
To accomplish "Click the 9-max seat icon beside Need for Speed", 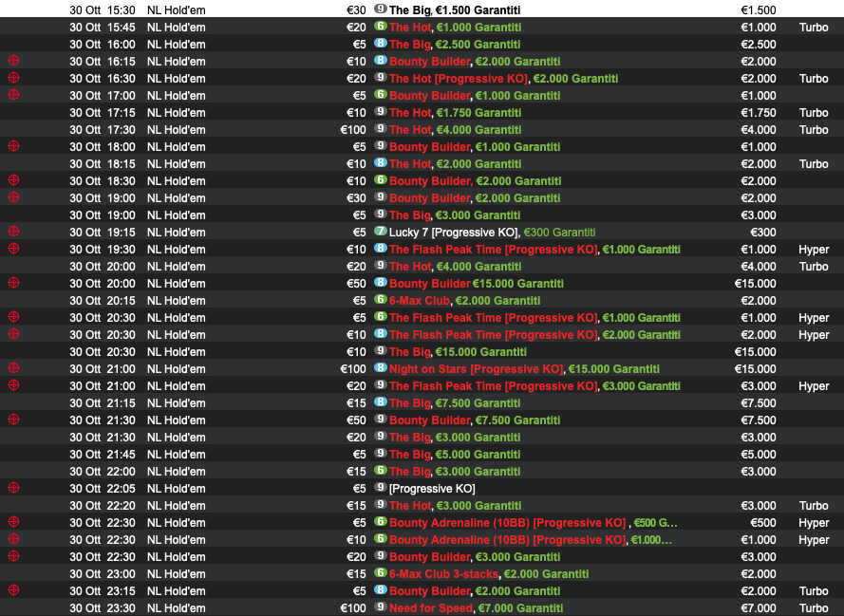I will coord(381,607).
